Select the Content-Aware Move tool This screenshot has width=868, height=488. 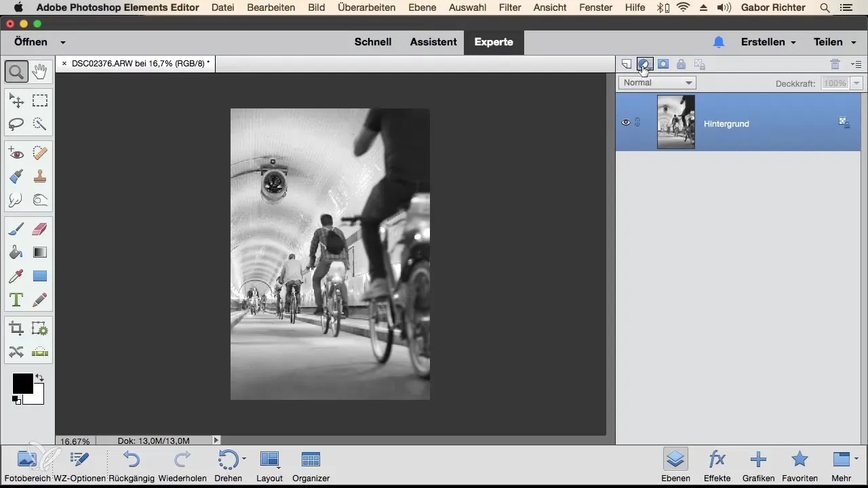16,352
